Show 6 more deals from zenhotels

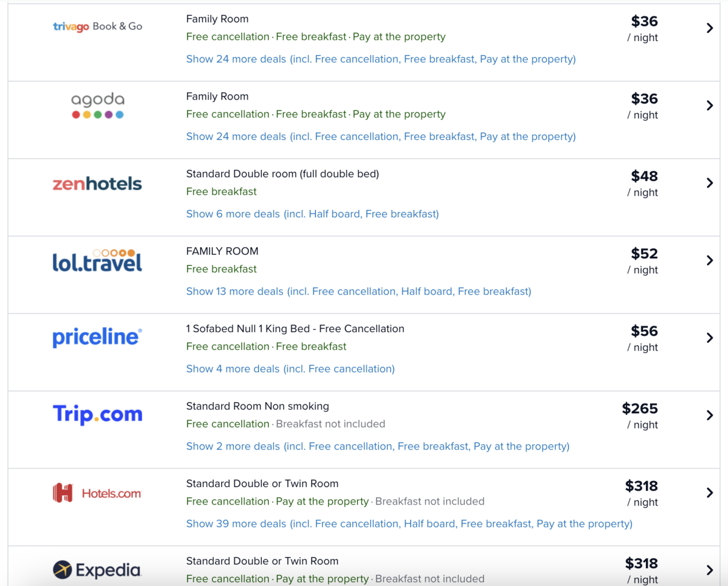tap(312, 214)
